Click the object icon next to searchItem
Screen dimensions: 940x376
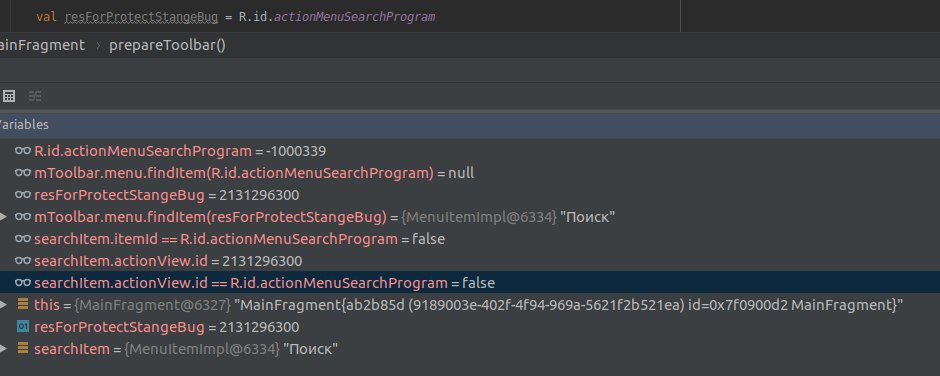point(23,348)
